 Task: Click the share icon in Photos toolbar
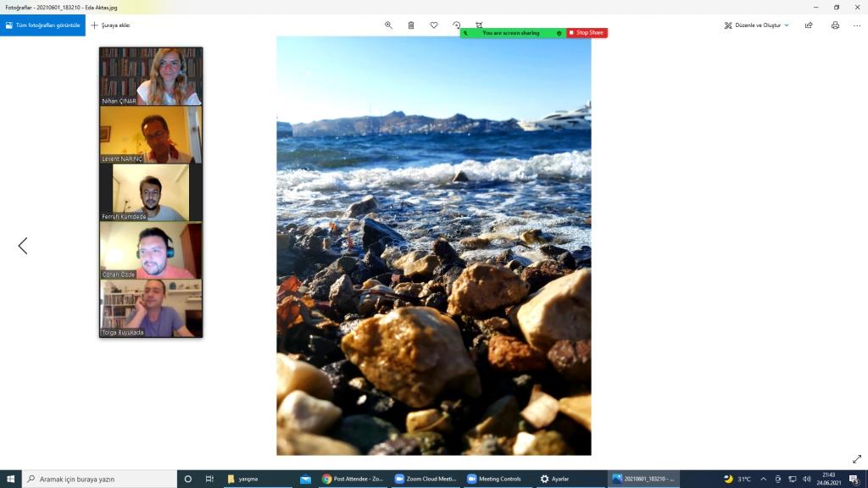809,25
